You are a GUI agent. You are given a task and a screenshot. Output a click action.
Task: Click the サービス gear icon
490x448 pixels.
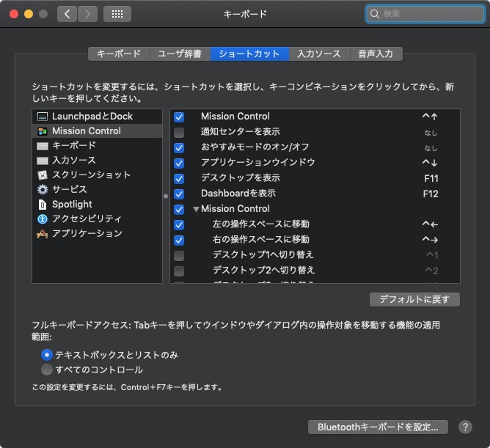click(x=43, y=190)
